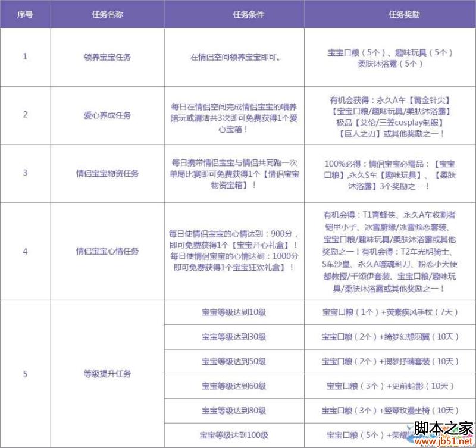Screen dimensions: 476x448
Task: Select the 宝宝等级达到80级 condition row
Action: [234, 411]
